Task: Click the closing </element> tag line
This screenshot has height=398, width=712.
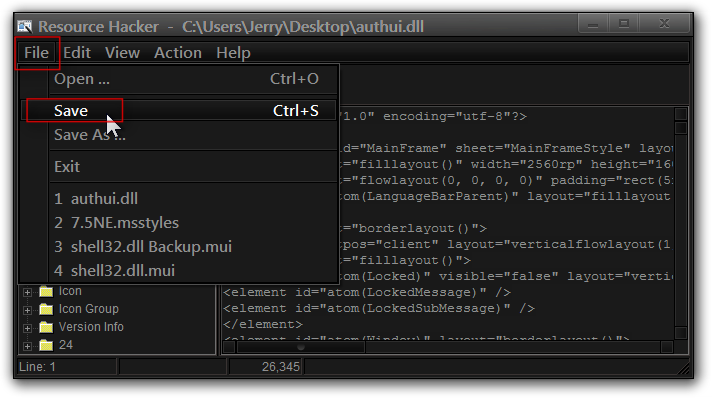Action: point(263,324)
